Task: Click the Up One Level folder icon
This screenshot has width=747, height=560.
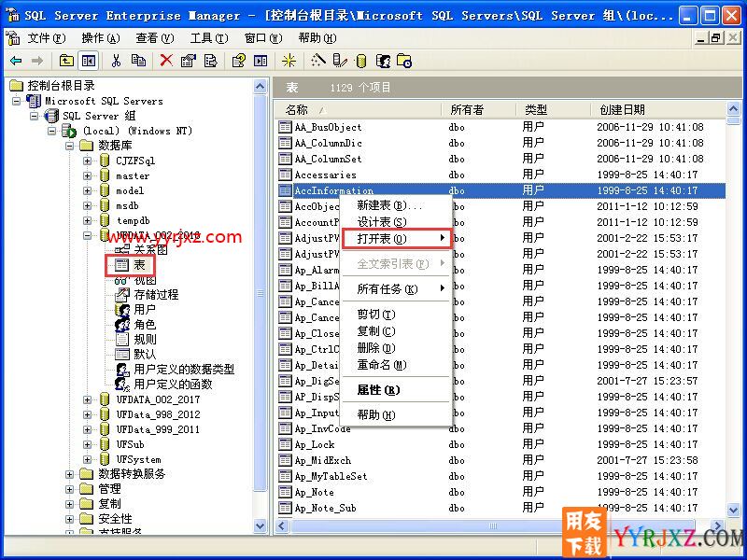Action: (x=66, y=61)
